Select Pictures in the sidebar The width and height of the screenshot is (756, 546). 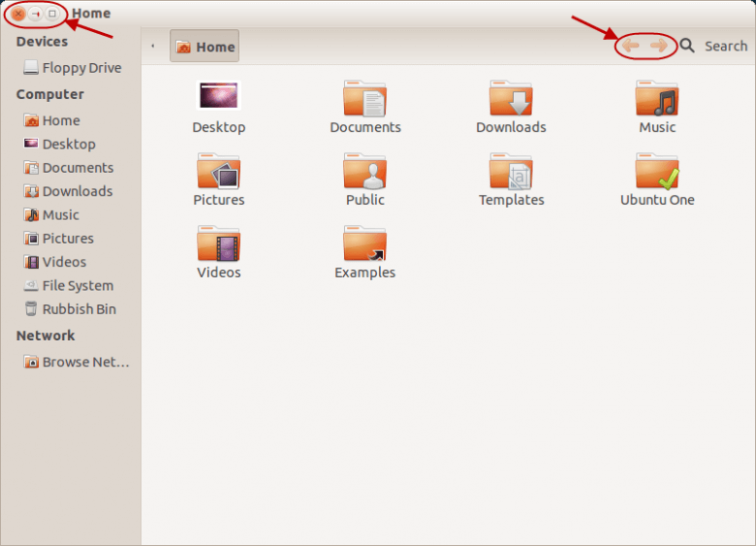tap(58, 239)
